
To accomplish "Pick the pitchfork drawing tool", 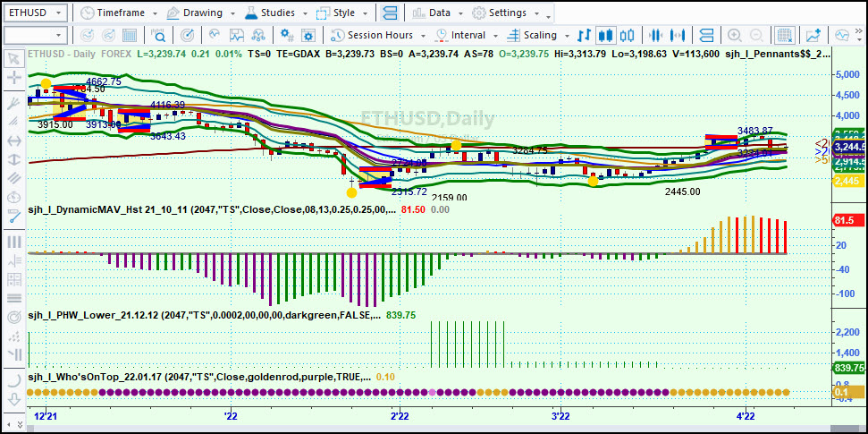I will (14, 104).
